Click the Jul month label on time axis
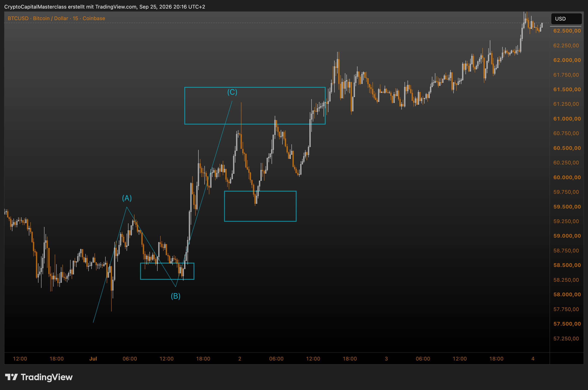This screenshot has width=588, height=390. click(x=93, y=359)
